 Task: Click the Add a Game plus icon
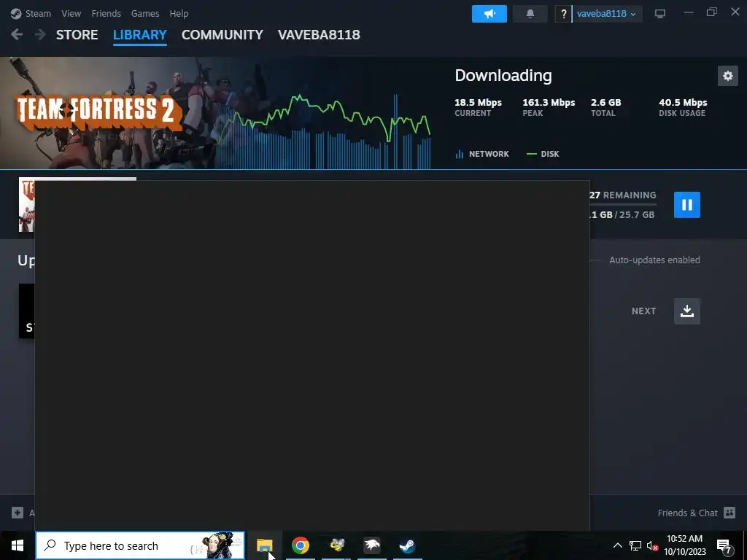[x=18, y=513]
